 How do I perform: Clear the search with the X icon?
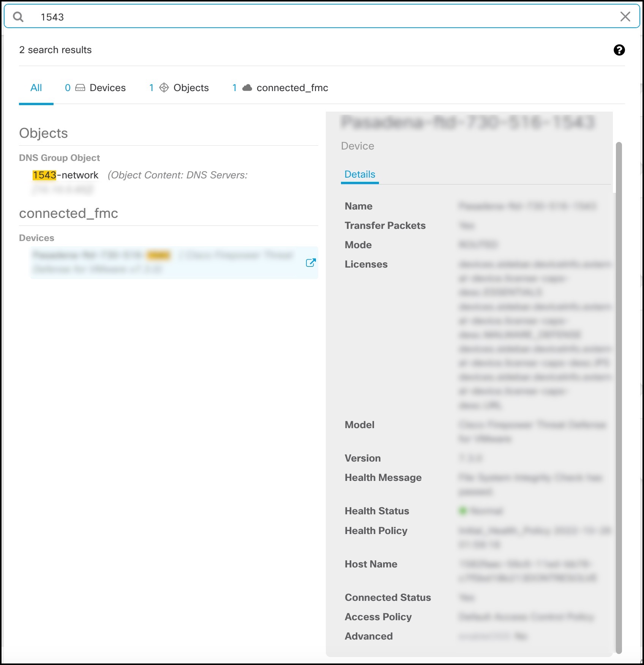625,17
